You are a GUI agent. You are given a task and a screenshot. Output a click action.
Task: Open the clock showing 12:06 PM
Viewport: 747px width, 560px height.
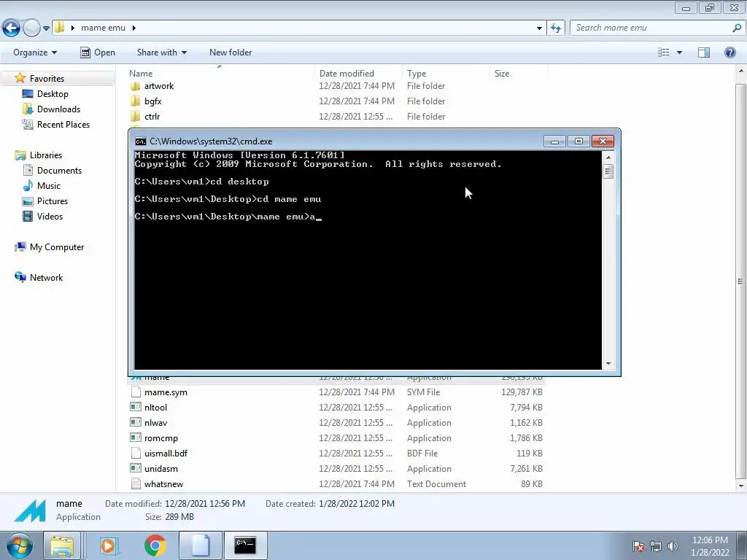[x=710, y=546]
